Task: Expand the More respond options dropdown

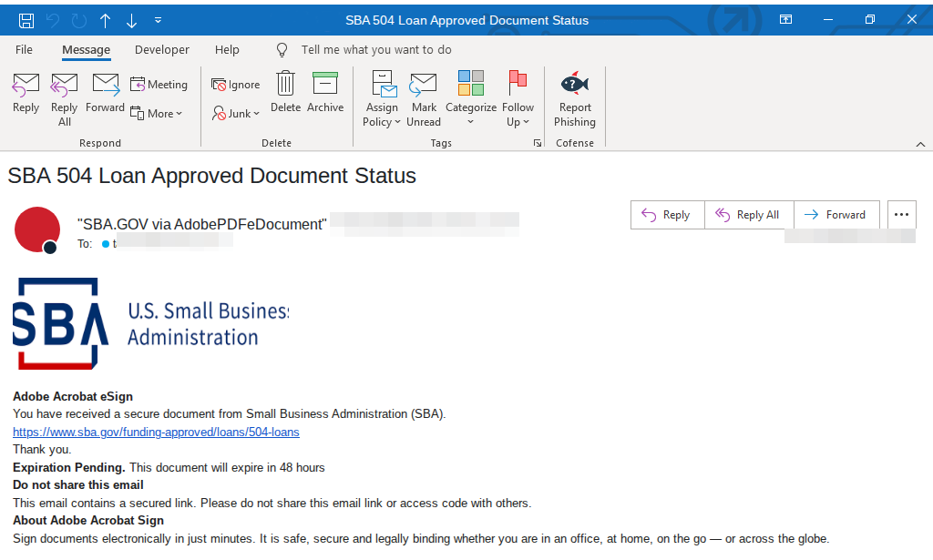Action: [157, 113]
